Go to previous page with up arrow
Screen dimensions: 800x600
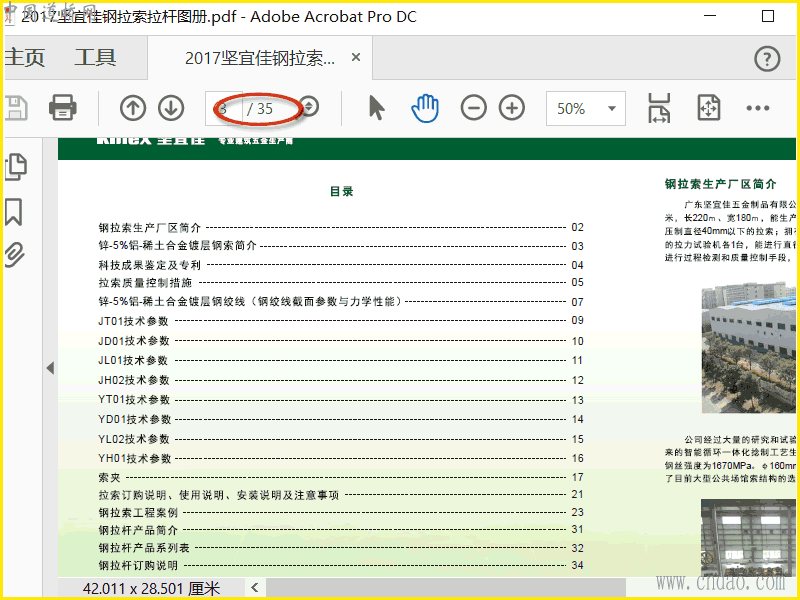[133, 108]
